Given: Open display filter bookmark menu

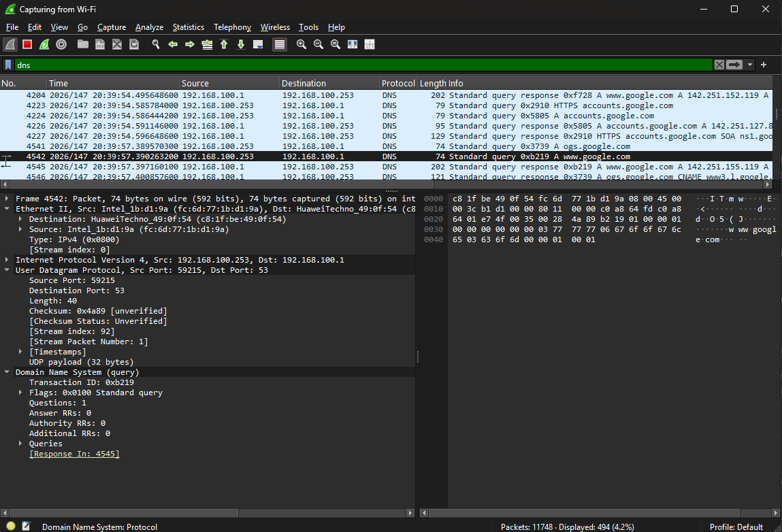Looking at the screenshot, I should (x=8, y=65).
